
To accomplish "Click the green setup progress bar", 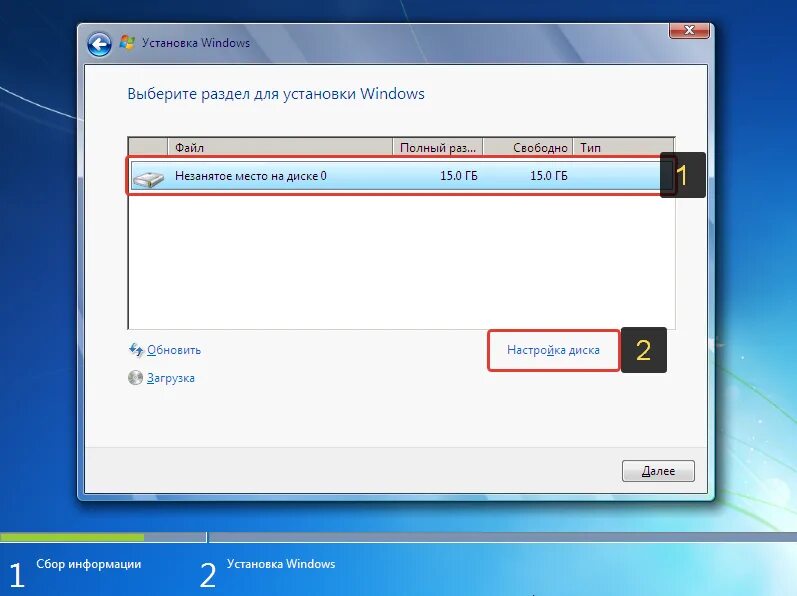I will [72, 537].
